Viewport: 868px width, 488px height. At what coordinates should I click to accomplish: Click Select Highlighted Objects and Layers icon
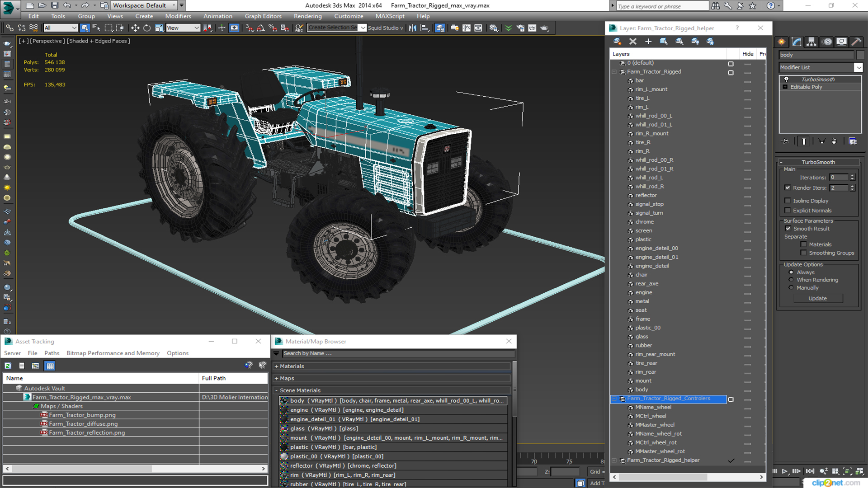pos(664,42)
